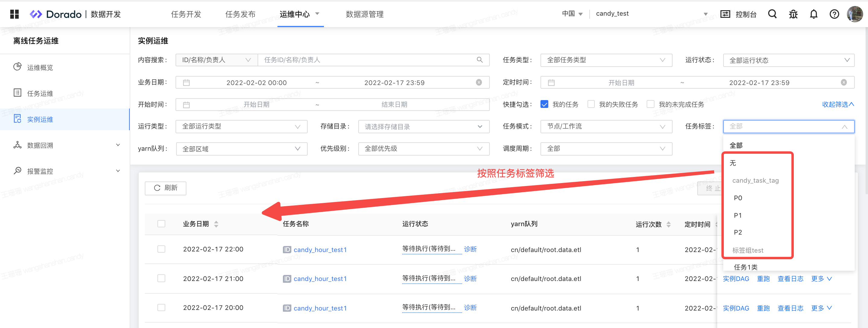This screenshot has width=868, height=328.
Task: Open the bug report icon
Action: click(793, 14)
